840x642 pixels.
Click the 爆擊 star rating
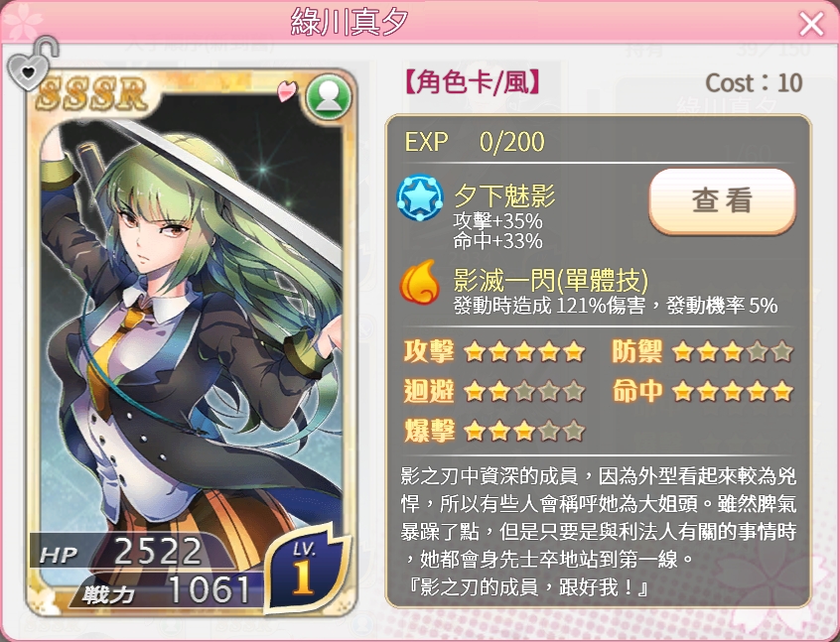click(524, 431)
